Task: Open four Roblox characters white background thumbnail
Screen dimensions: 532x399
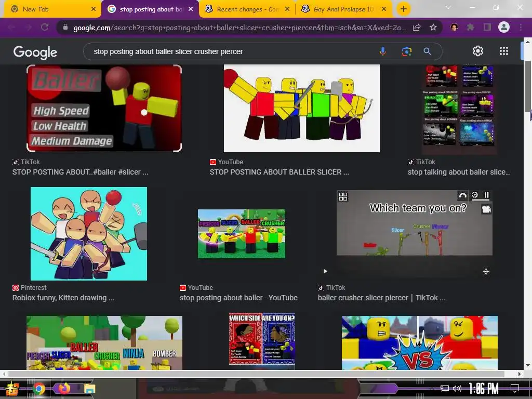Action: point(302,108)
